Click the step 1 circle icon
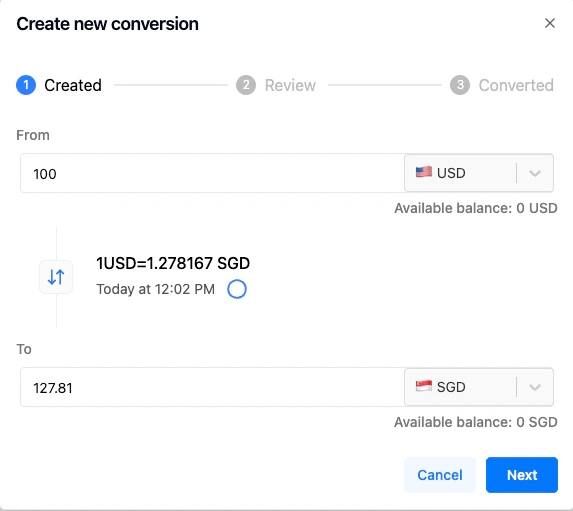 [26, 85]
